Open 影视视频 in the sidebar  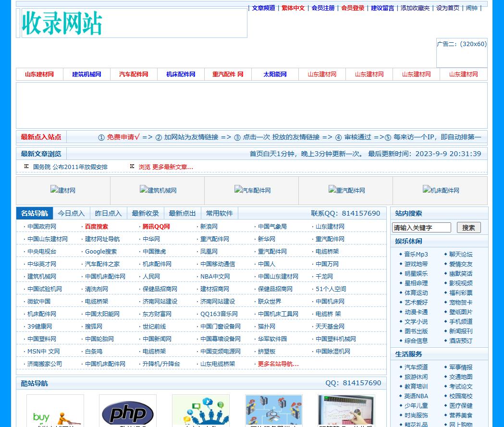pos(461,283)
